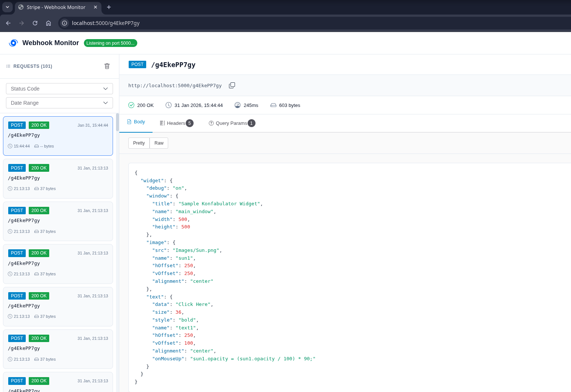Click the Webhook Monitor title
571x392 pixels.
click(x=51, y=43)
